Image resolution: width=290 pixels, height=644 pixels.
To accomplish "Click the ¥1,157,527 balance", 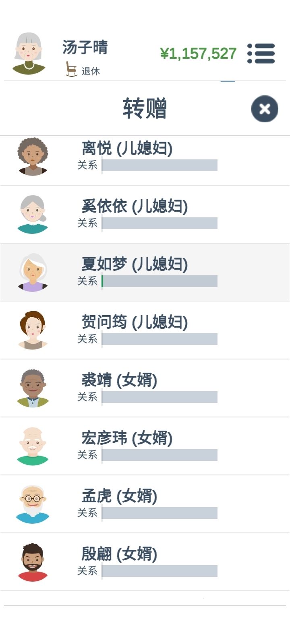I will pos(198,54).
